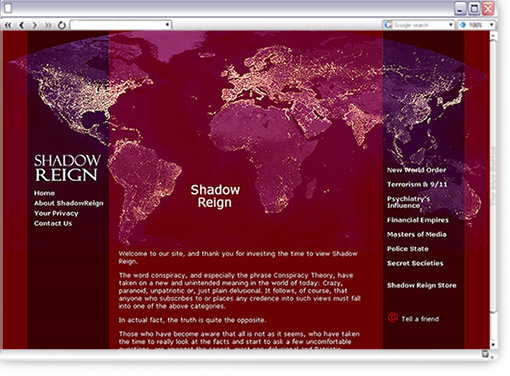
Task: Click the zoom level globe icon
Action: (x=463, y=25)
